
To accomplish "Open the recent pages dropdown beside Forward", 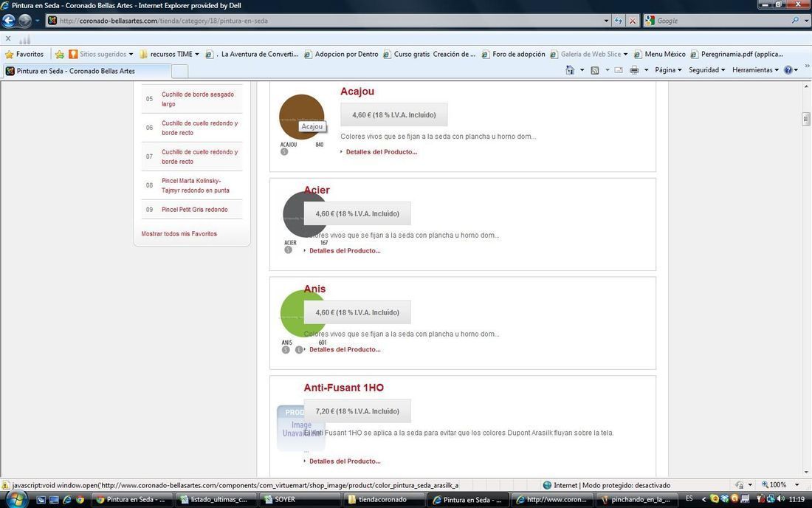I will [x=38, y=21].
